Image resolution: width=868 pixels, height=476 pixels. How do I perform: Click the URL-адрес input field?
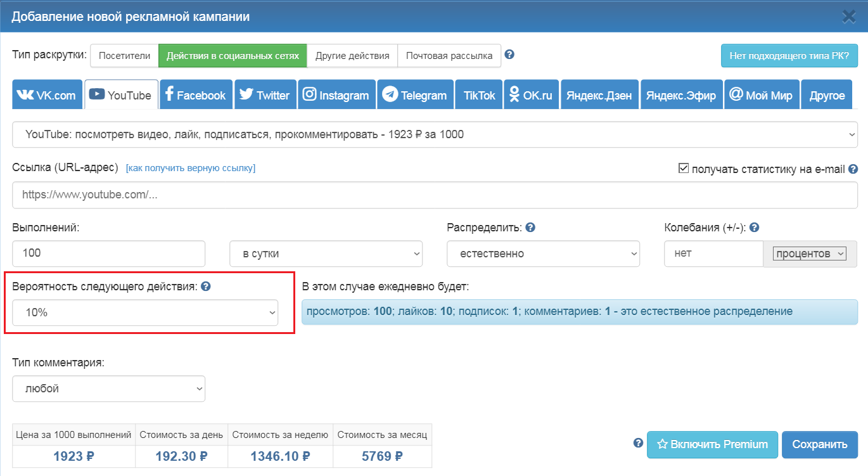(435, 195)
